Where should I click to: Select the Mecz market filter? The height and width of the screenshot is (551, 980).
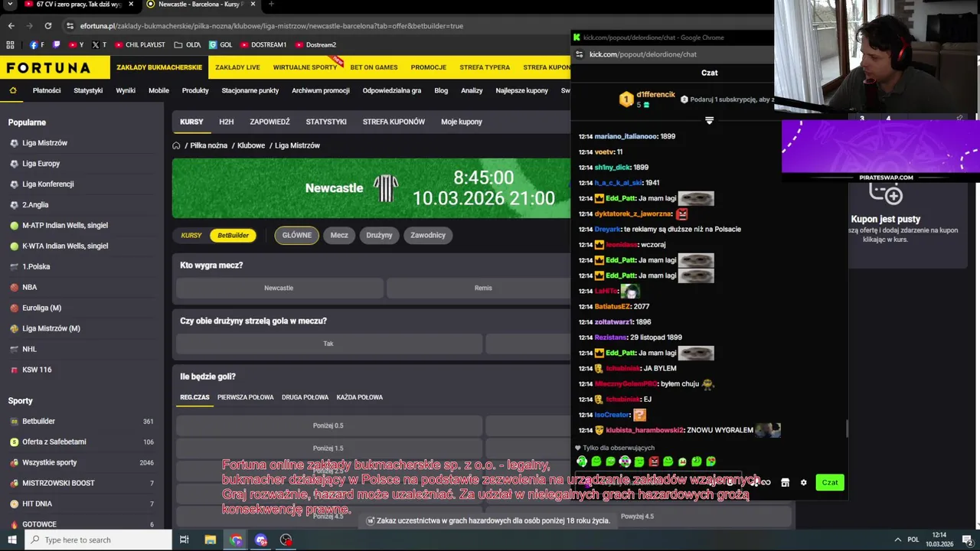(x=339, y=235)
